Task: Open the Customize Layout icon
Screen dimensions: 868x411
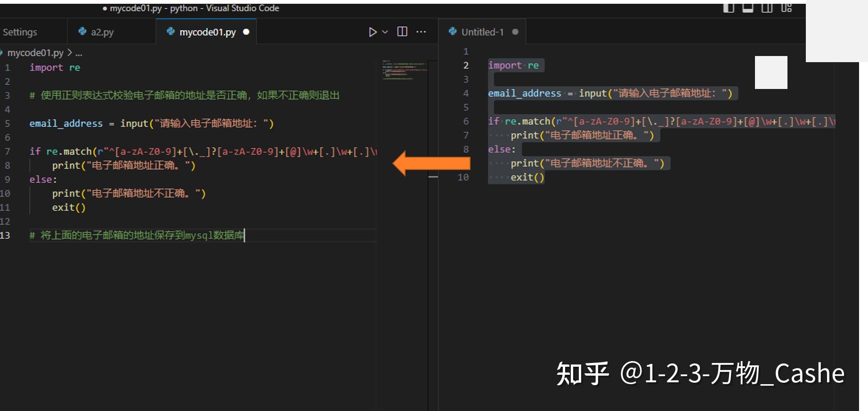Action: 787,8
